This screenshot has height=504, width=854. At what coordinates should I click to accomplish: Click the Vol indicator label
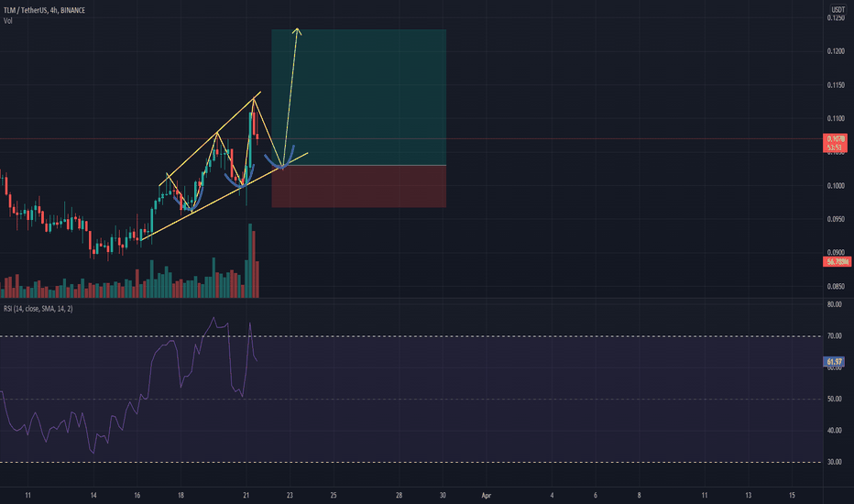[x=7, y=21]
